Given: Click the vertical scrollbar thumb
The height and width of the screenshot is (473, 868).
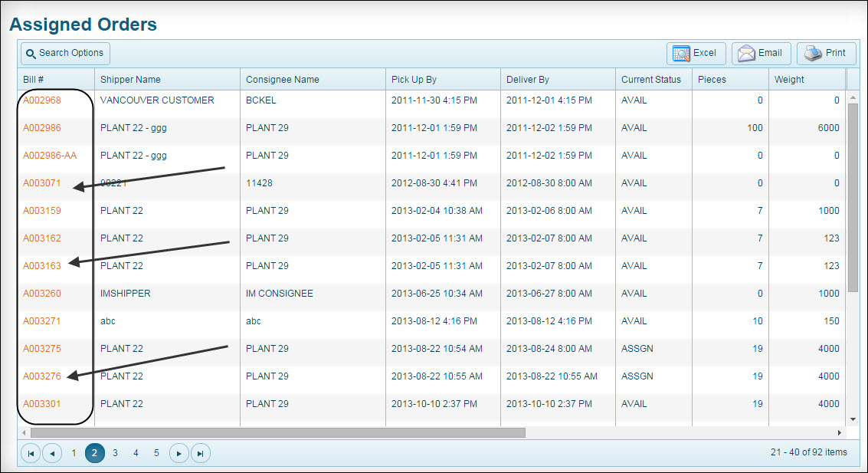Looking at the screenshot, I should pos(853,198).
